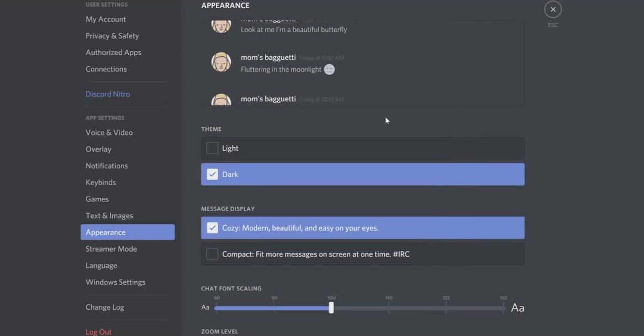
Task: Click the moon emoji in the preview message
Action: 329,69
